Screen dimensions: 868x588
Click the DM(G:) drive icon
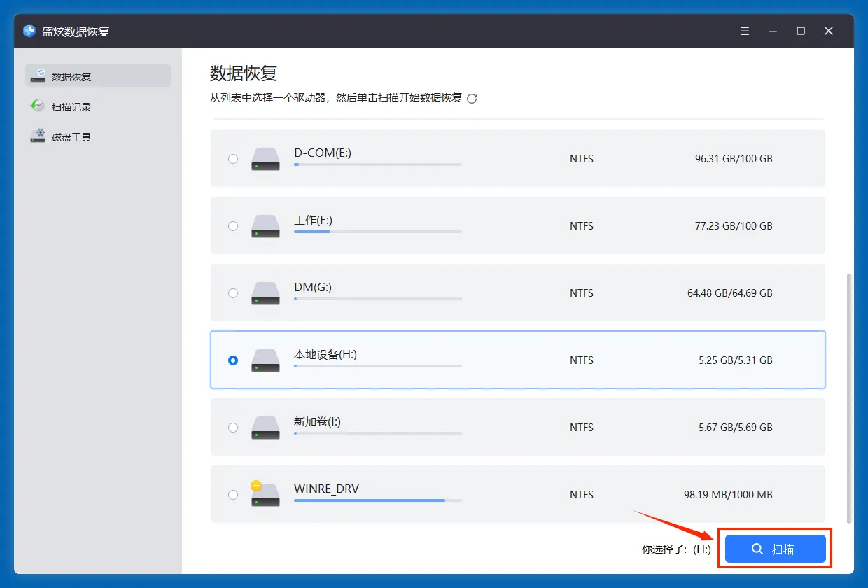[266, 293]
